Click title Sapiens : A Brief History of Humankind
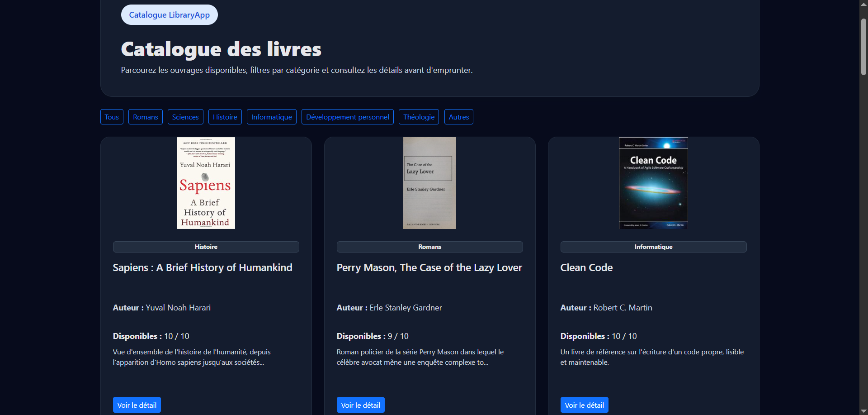The height and width of the screenshot is (415, 868). tap(203, 267)
